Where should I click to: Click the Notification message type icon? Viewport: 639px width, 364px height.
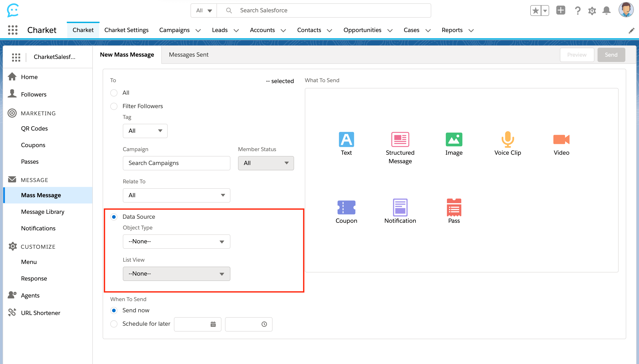click(400, 208)
